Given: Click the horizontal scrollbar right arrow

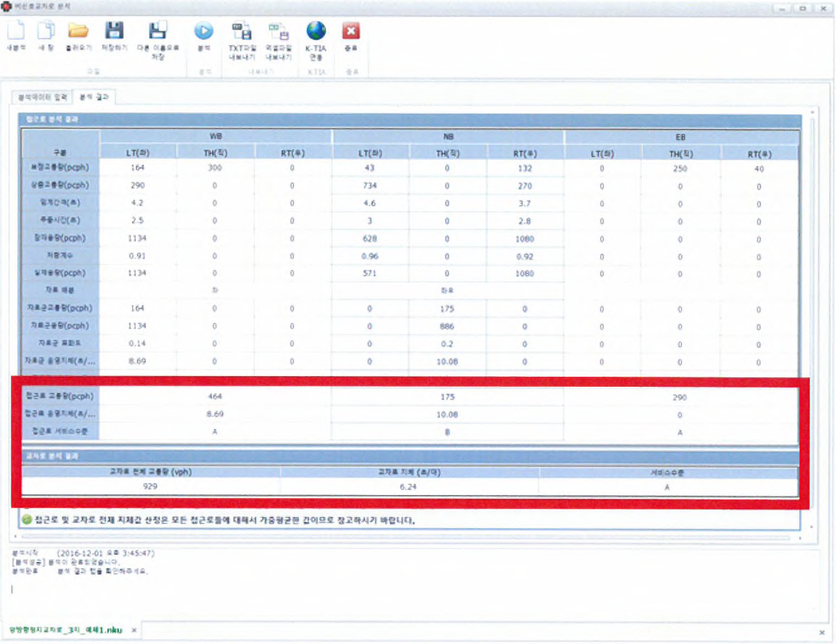Looking at the screenshot, I should click(x=800, y=538).
